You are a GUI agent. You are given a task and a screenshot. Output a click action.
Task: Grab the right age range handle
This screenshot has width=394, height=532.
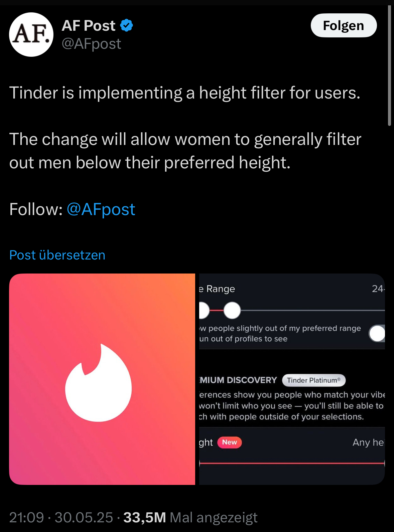(232, 310)
